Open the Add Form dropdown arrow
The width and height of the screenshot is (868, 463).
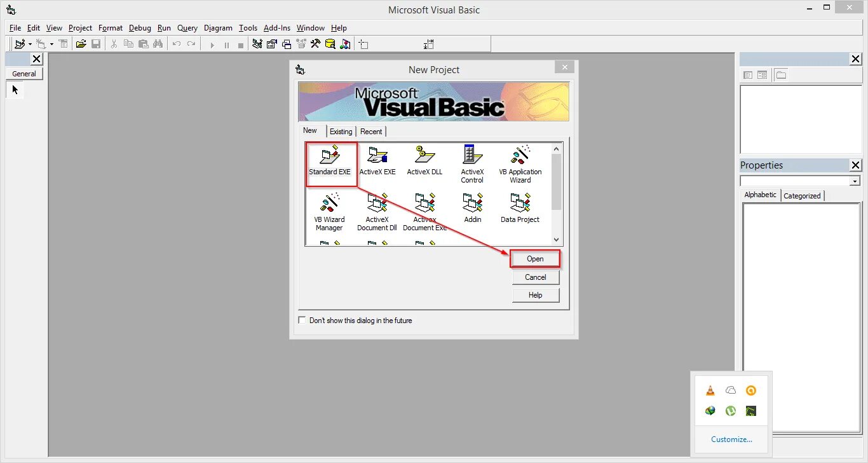coord(51,44)
